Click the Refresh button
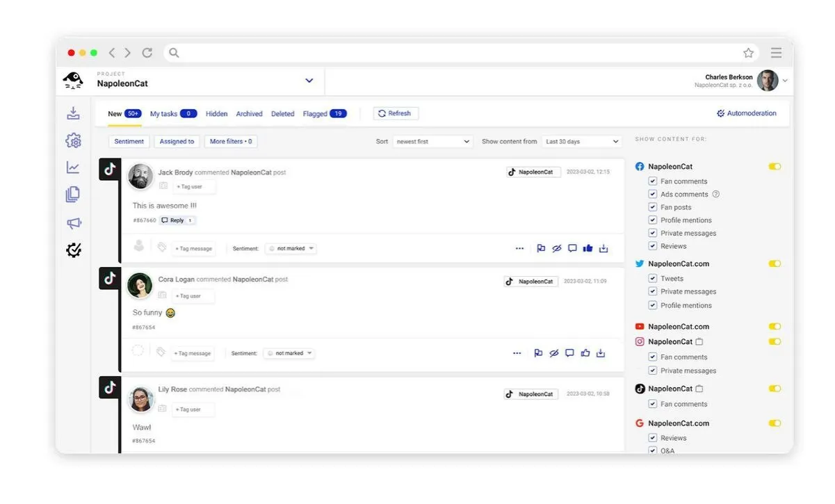The image size is (835, 504). point(395,113)
